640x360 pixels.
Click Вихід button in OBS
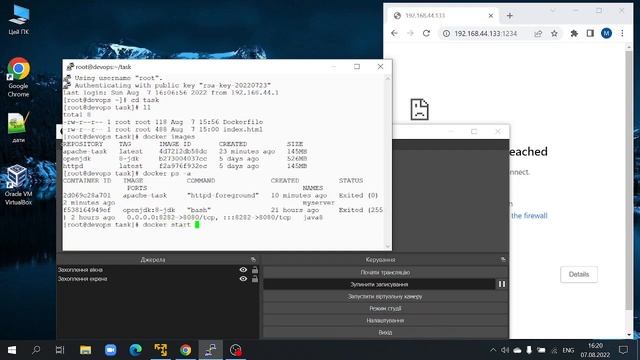(385, 333)
